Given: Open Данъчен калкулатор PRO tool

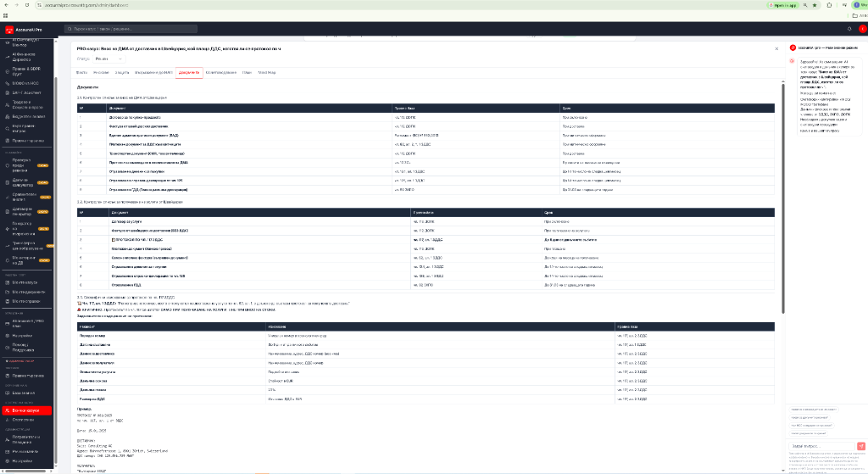Looking at the screenshot, I should point(25,182).
